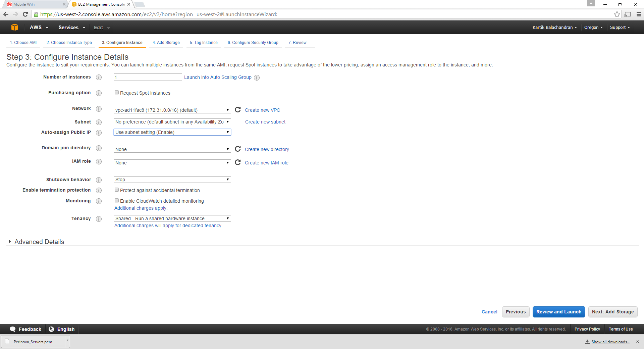
Task: Show info icon for IAM role
Action: tap(99, 161)
